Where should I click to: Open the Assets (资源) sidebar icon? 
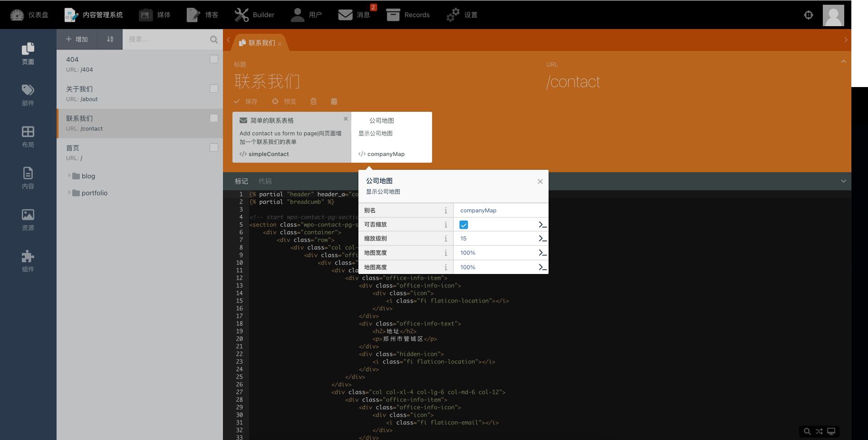pyautogui.click(x=28, y=220)
